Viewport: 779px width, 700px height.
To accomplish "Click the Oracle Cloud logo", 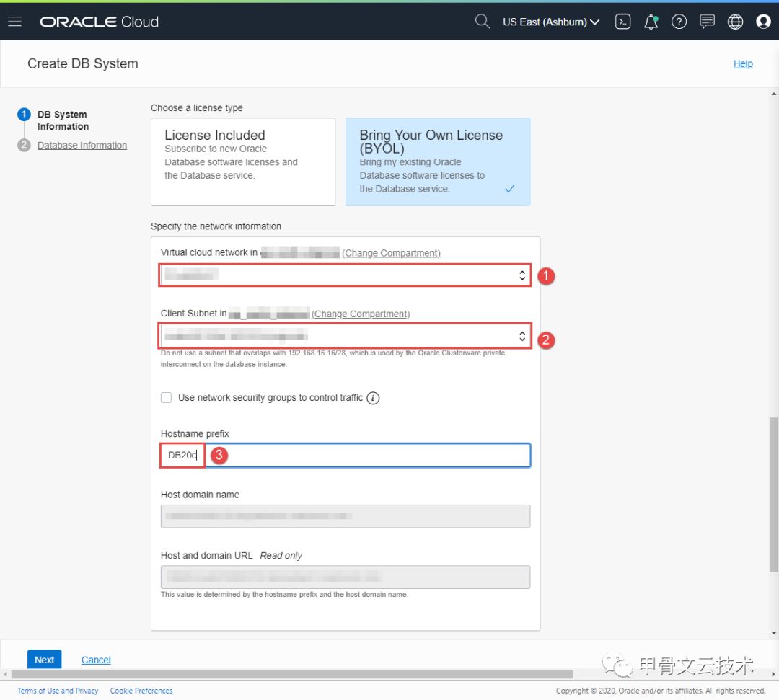I will (x=100, y=22).
